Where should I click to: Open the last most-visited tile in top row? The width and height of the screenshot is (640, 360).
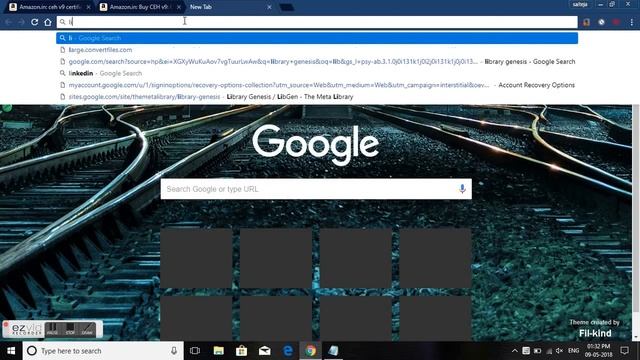[436, 258]
